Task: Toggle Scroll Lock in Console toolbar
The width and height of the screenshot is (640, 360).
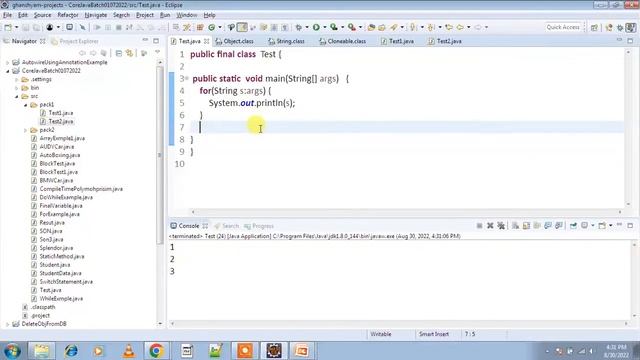Action: (526, 226)
